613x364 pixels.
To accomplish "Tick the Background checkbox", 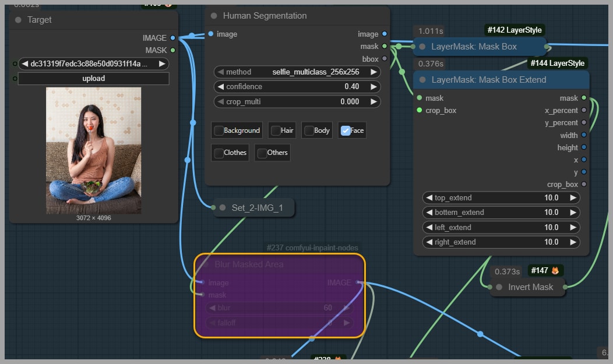I will [x=219, y=130].
